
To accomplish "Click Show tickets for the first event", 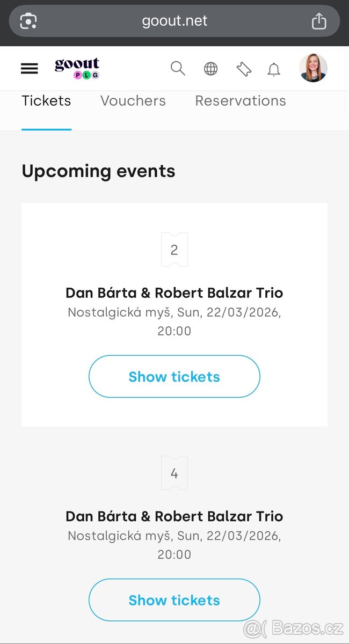I will (x=174, y=376).
